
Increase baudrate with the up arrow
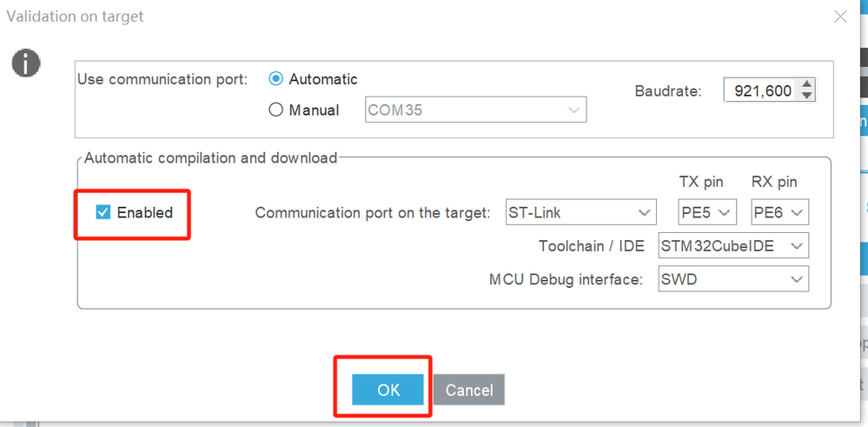[807, 84]
